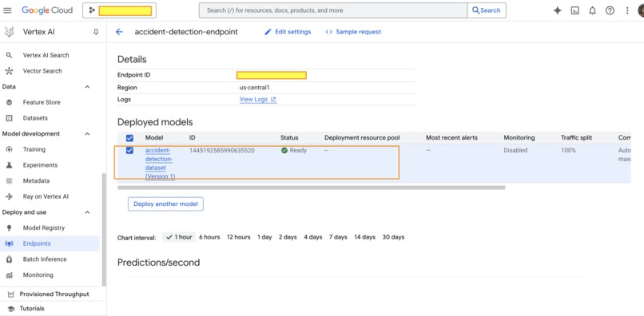Open Vector Search page

click(42, 71)
